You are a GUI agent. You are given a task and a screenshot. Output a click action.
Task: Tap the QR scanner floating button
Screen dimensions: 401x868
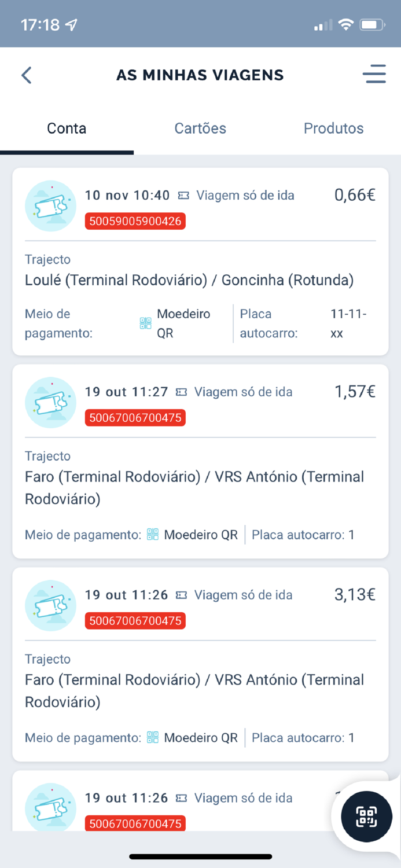367,816
